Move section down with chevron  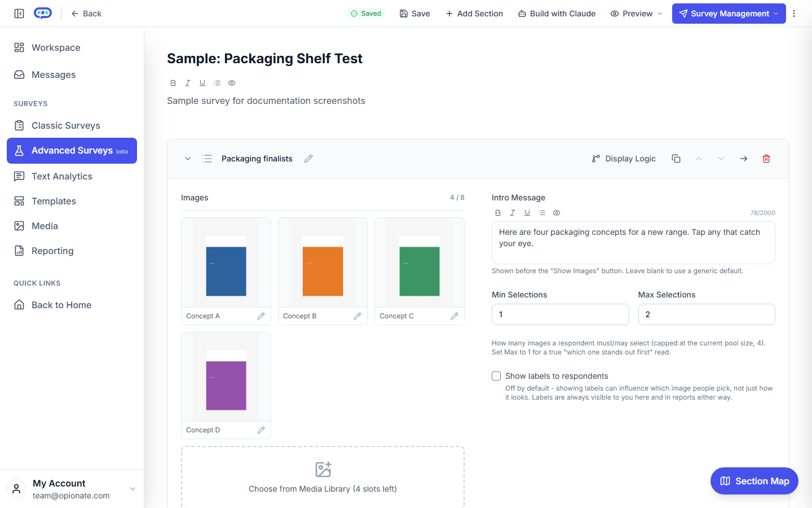721,159
